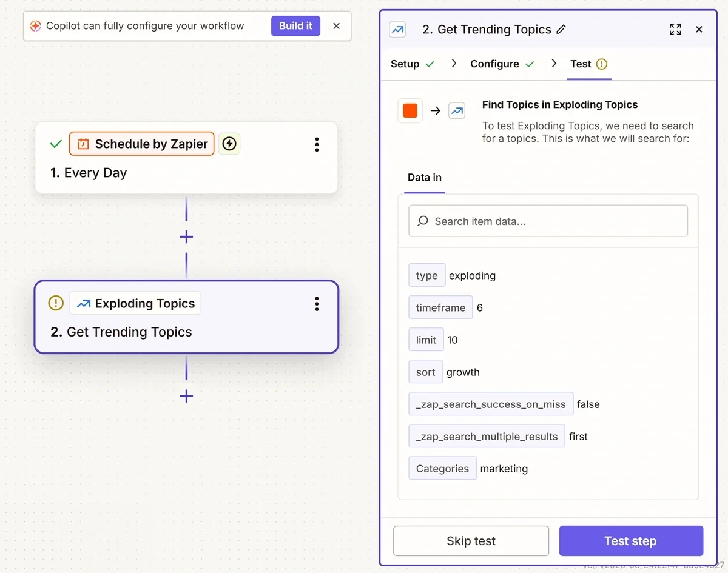Screen dimensions: 728x573
Task: Click the 'first' value text
Action: 578,437
